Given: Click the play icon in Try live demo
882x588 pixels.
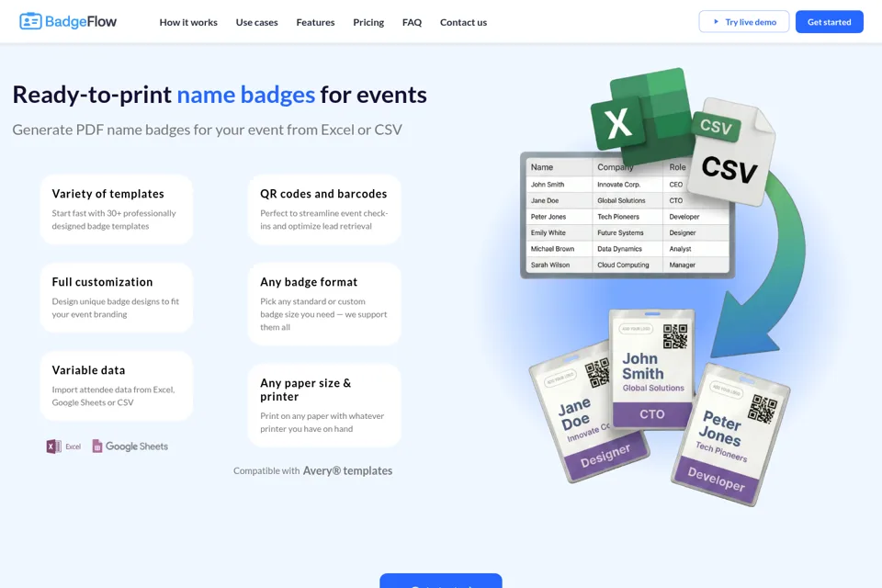Looking at the screenshot, I should pos(716,22).
